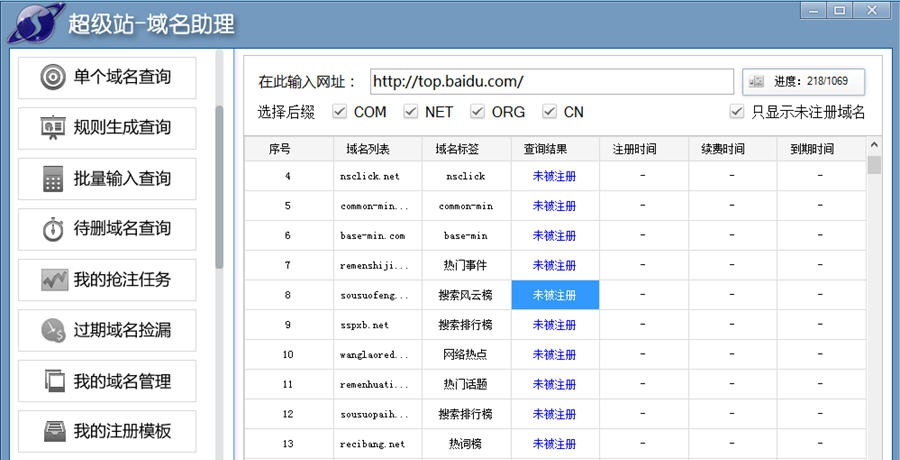Viewport: 900px width, 460px height.
Task: Open 待删域名查询 menu item
Action: (107, 229)
